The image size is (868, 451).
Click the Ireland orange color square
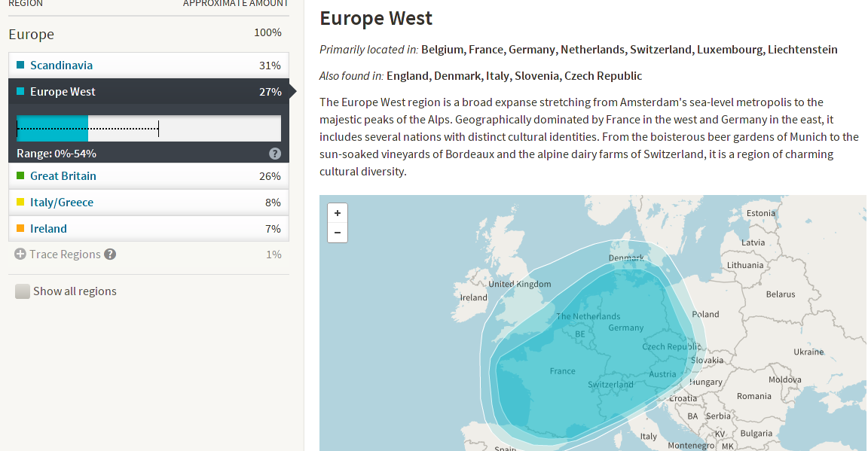pos(20,228)
